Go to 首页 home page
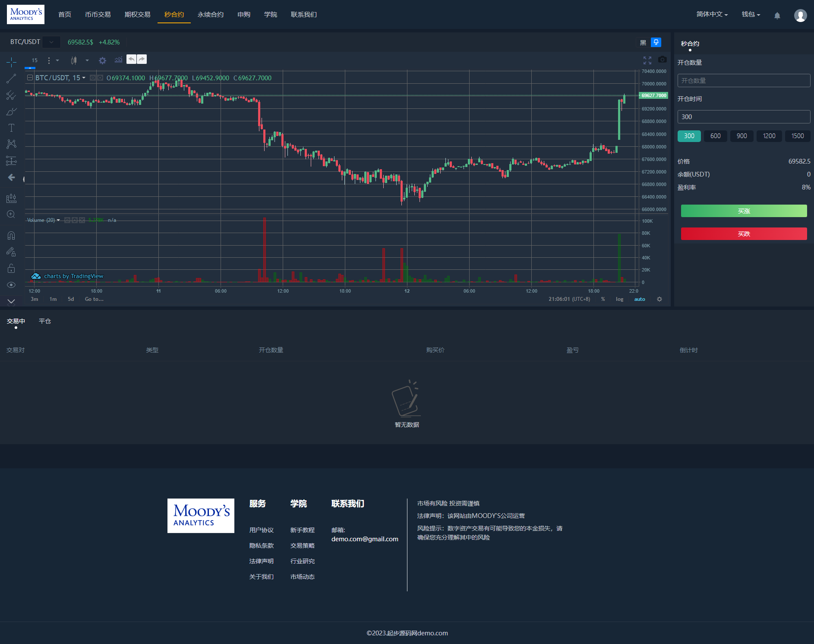 [x=65, y=15]
